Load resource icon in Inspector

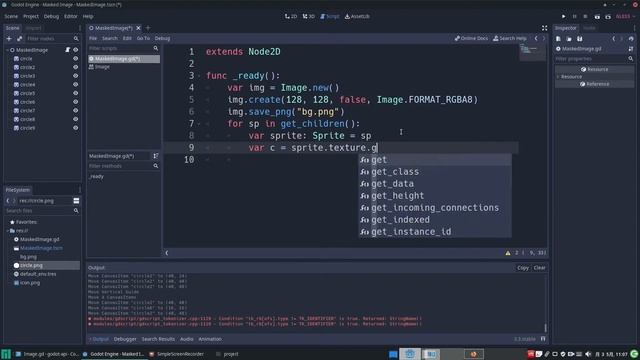tap(569, 39)
